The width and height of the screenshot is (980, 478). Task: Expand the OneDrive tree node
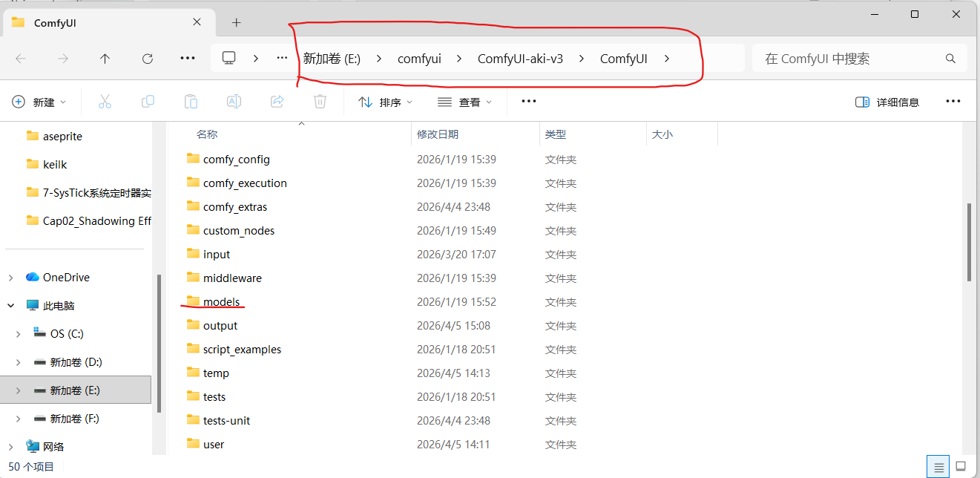[x=10, y=277]
